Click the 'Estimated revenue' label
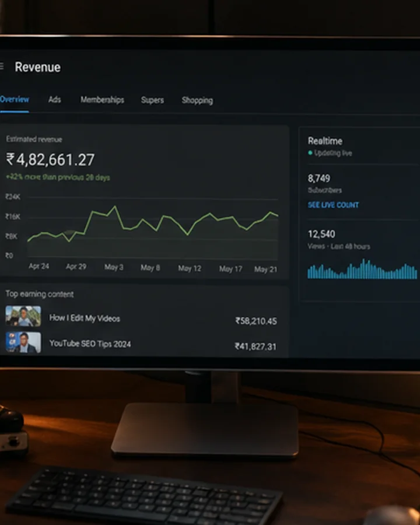The image size is (420, 525). pos(34,139)
